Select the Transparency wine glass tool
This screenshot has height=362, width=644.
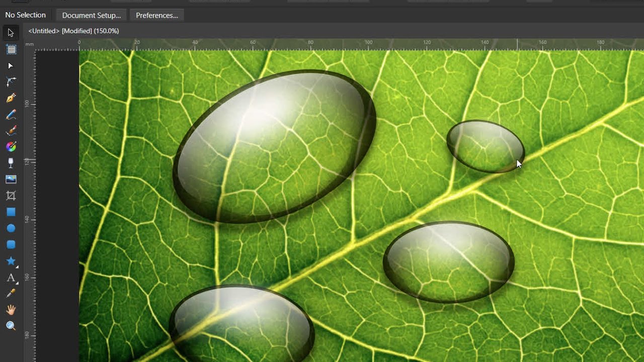11,163
